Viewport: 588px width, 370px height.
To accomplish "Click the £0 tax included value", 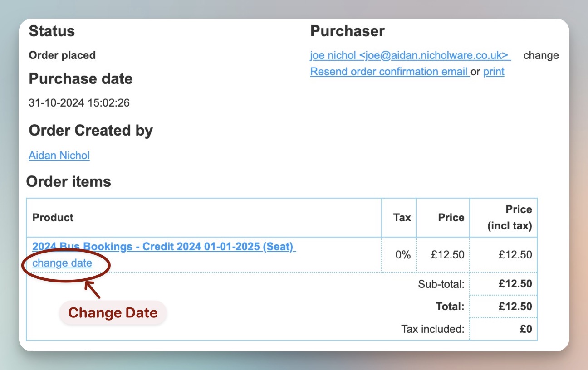I will (x=525, y=329).
